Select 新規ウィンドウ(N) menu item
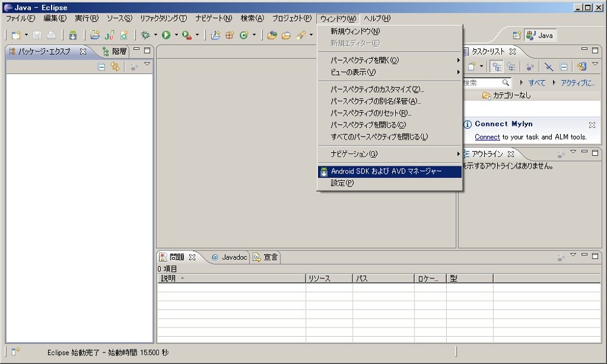 (x=390, y=32)
